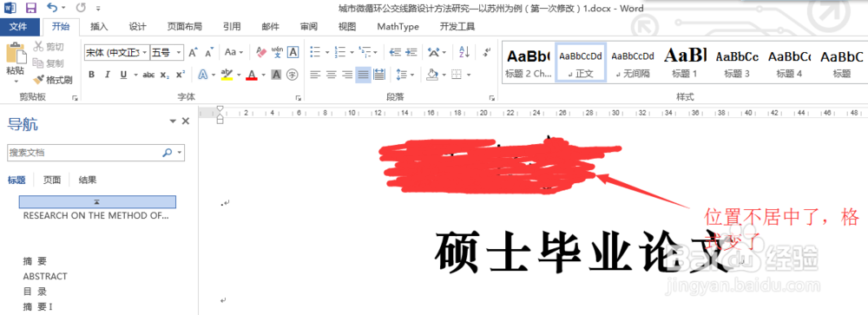Switch to the 引用 (References) tab
The height and width of the screenshot is (315, 868).
click(x=232, y=27)
